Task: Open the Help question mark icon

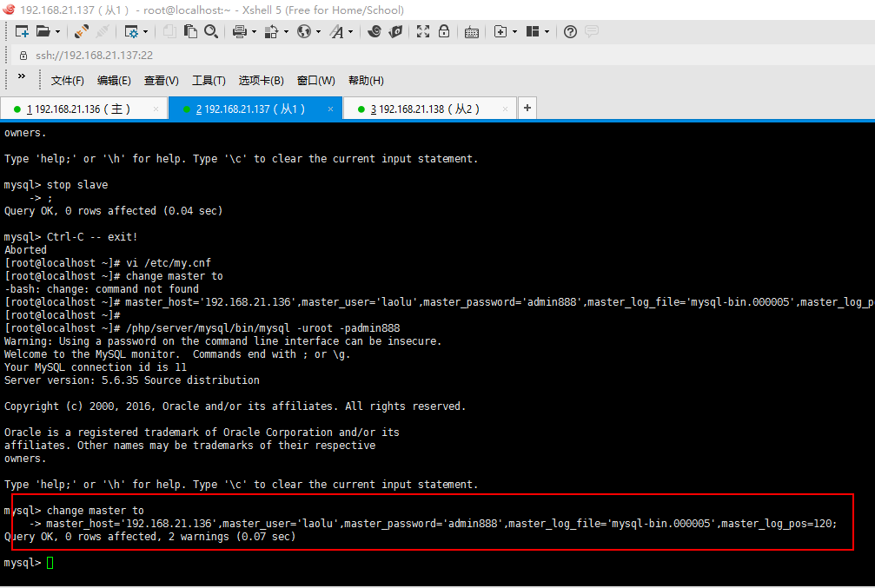Action: [x=570, y=32]
